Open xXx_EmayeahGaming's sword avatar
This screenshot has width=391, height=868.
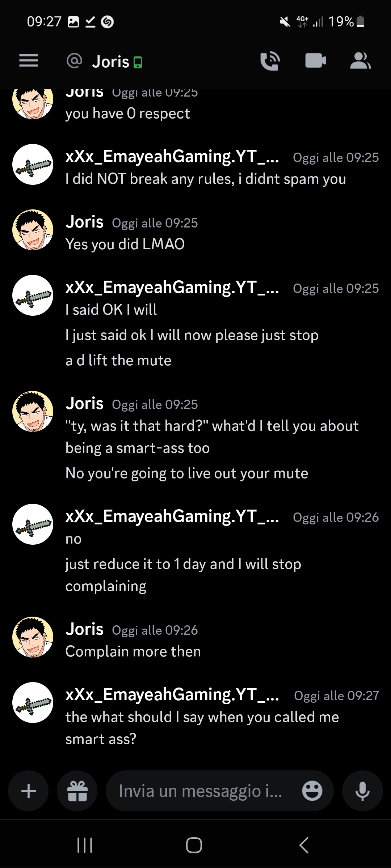[33, 703]
